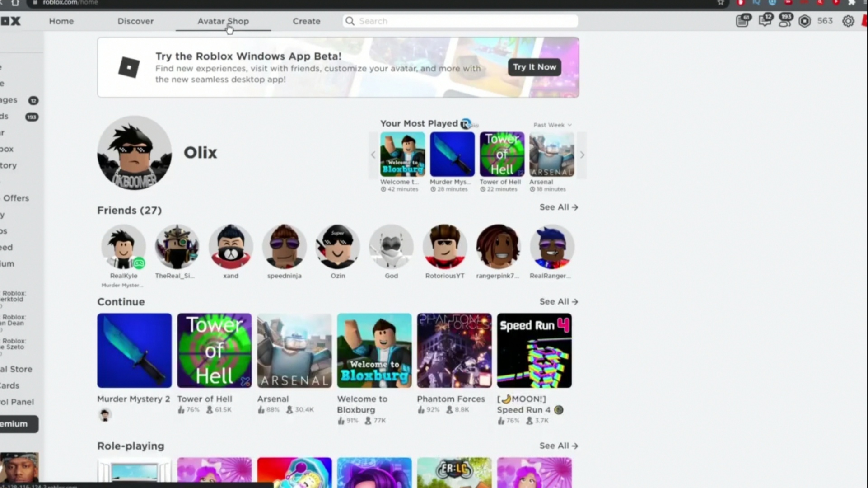Bookmark the page with the star icon
This screenshot has height=488, width=868.
721,3
